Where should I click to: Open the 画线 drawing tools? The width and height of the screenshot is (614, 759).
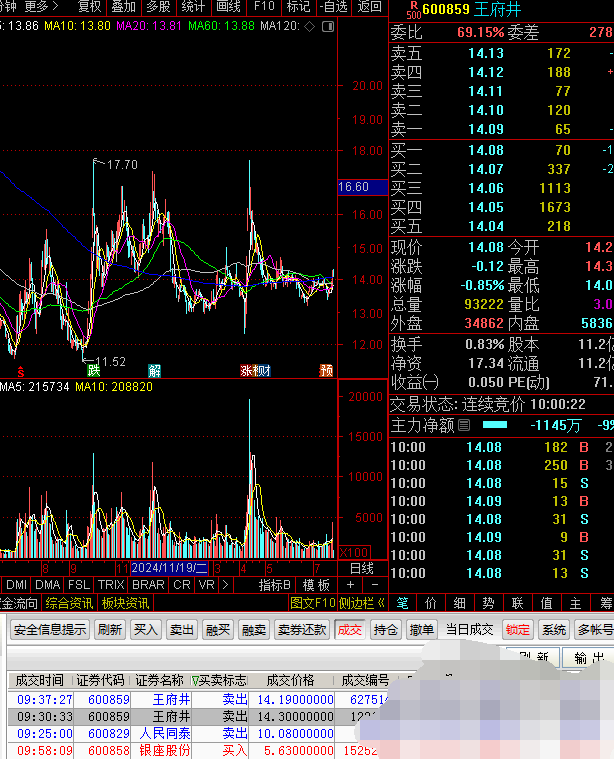click(x=229, y=7)
